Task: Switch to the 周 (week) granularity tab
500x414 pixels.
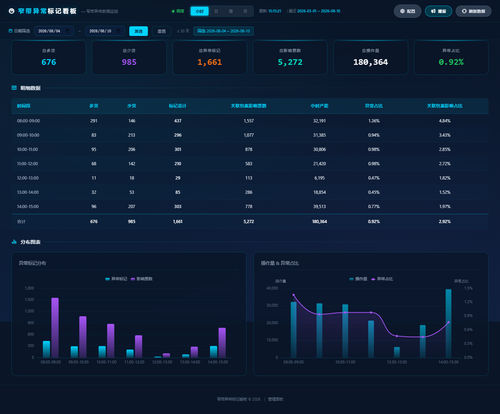Action: [x=231, y=11]
